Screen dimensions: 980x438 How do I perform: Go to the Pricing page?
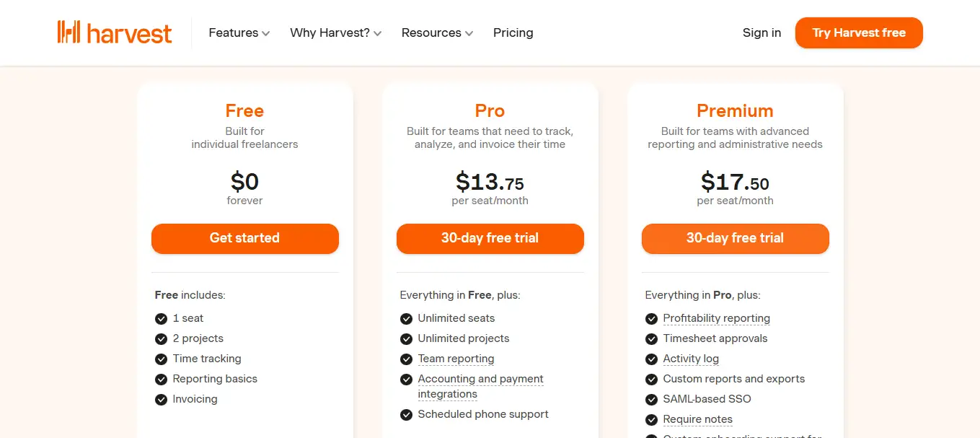513,32
